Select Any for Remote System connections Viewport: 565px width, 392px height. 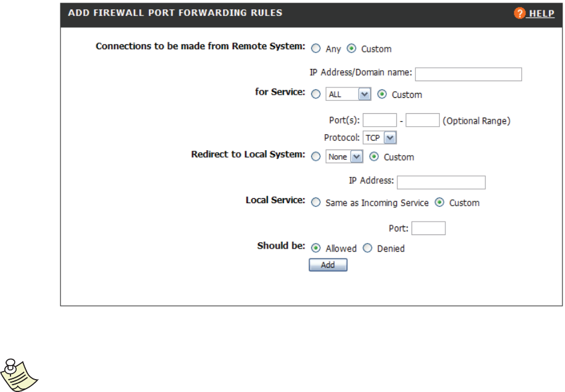click(x=315, y=49)
